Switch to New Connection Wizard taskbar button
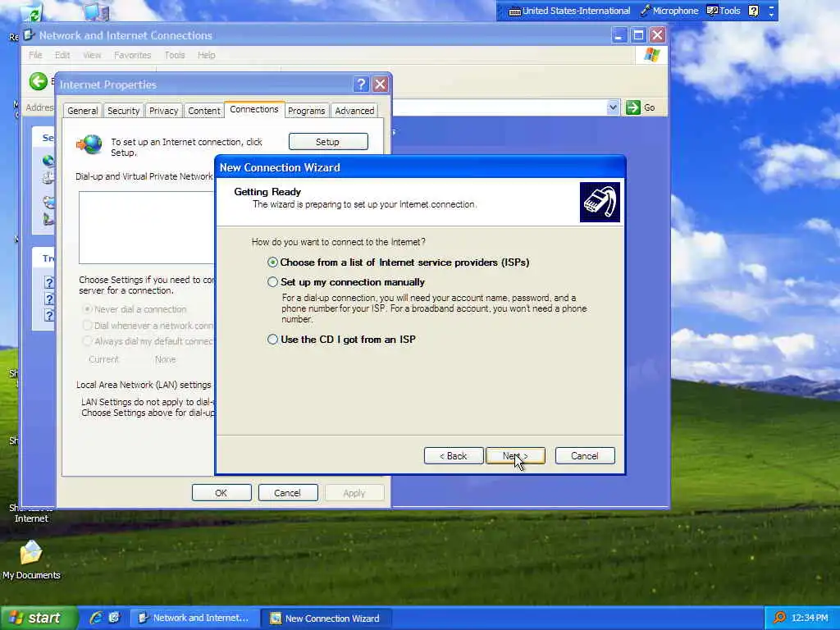Screen dimensions: 840x630 [326, 618]
